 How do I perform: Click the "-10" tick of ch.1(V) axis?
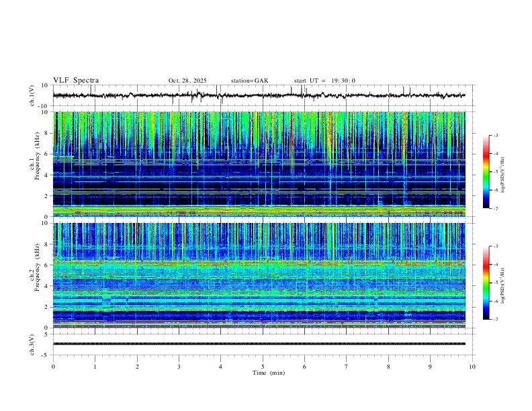tap(44, 106)
